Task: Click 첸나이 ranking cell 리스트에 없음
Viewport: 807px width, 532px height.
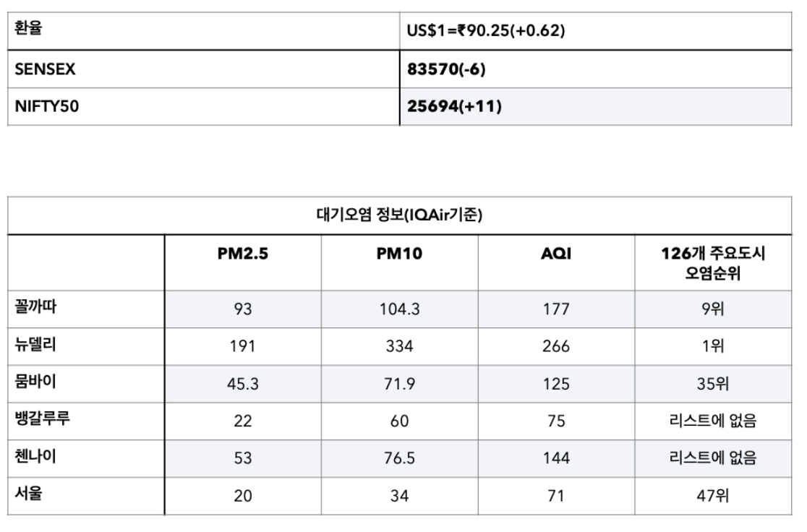Action: pyautogui.click(x=713, y=458)
